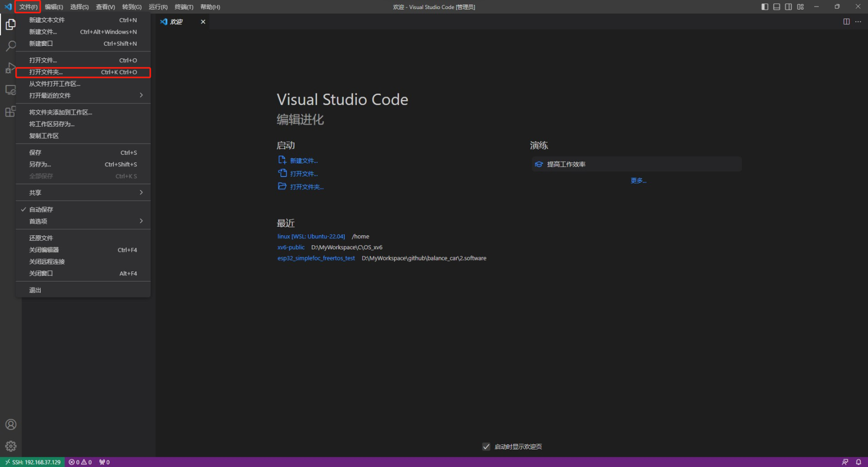Image resolution: width=868 pixels, height=467 pixels.
Task: Open the Accounts icon in activity bar
Action: 11,425
